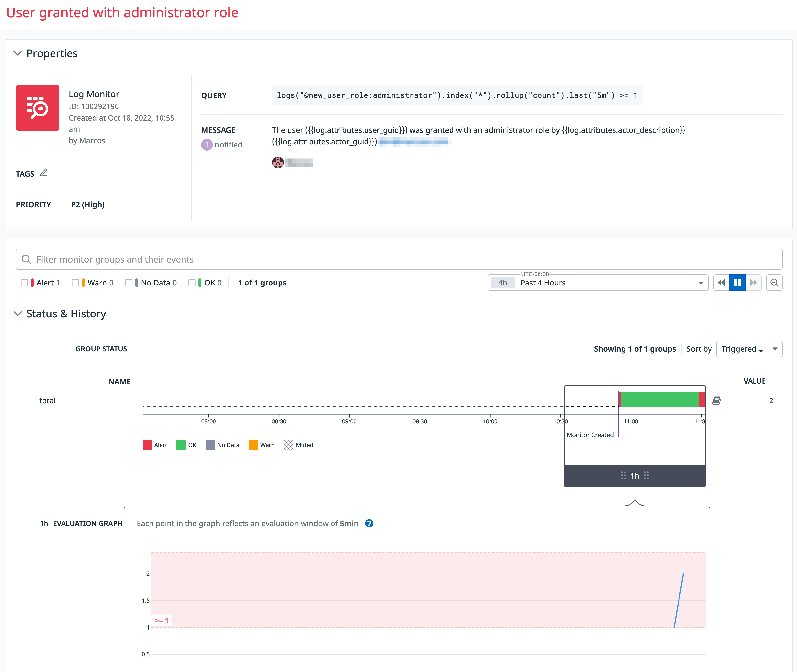Click the fast-forward time navigation icon

point(753,282)
